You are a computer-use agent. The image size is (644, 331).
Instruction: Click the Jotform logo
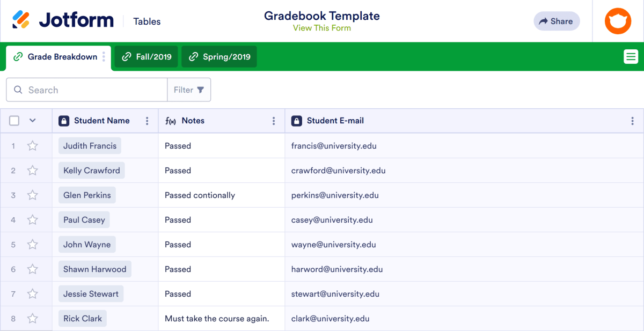[x=63, y=20]
